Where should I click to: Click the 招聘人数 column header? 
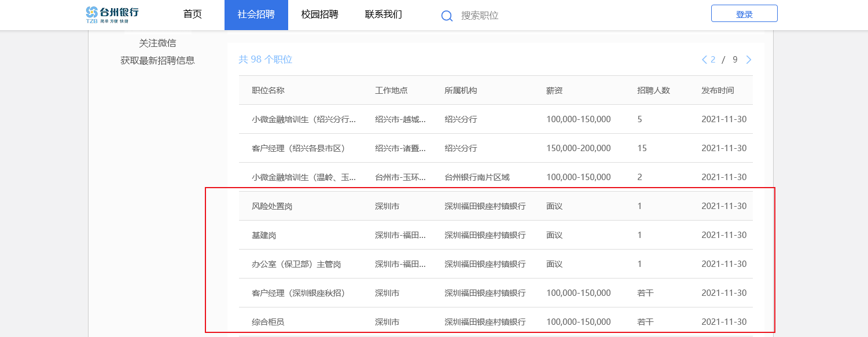pos(653,90)
